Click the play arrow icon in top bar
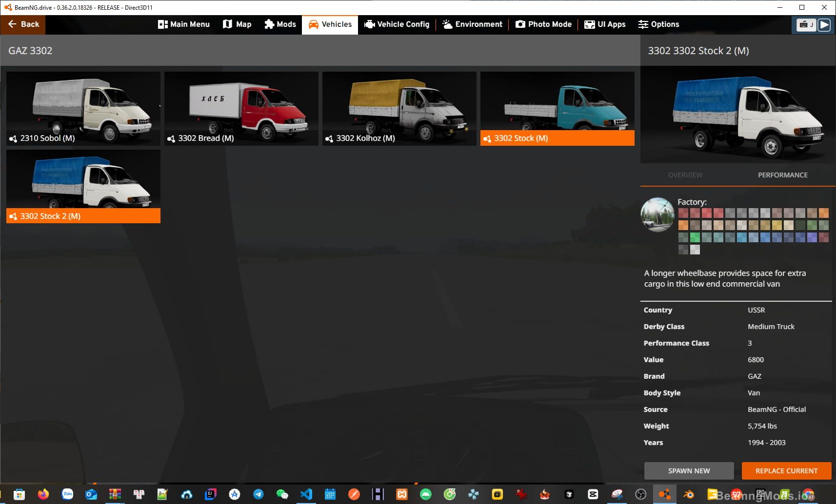Viewport: 836px width, 504px height. [x=824, y=25]
